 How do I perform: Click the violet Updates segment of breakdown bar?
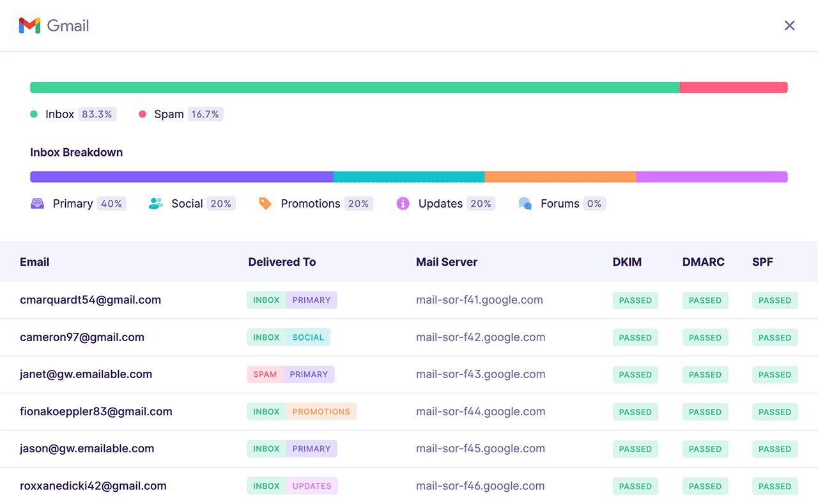(x=712, y=177)
